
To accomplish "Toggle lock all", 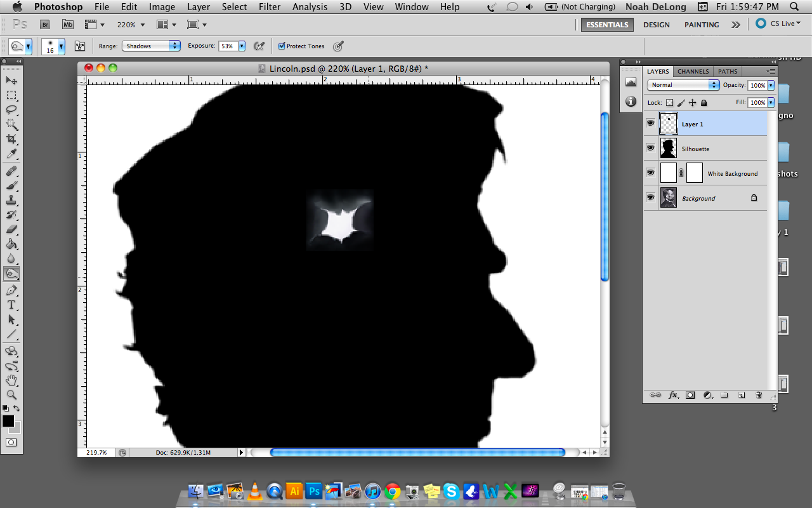I will [704, 103].
